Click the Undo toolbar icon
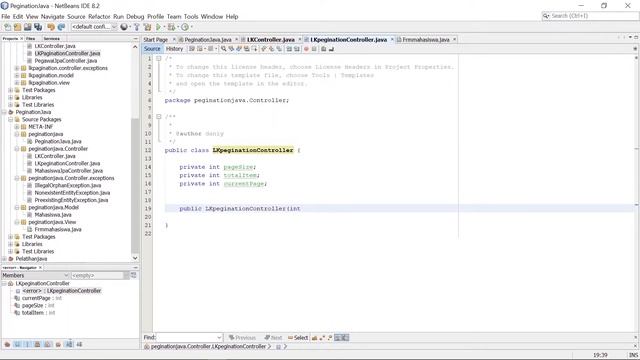 [x=51, y=27]
